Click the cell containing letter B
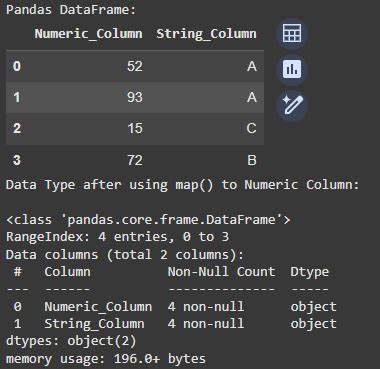380x369 pixels. click(x=252, y=160)
